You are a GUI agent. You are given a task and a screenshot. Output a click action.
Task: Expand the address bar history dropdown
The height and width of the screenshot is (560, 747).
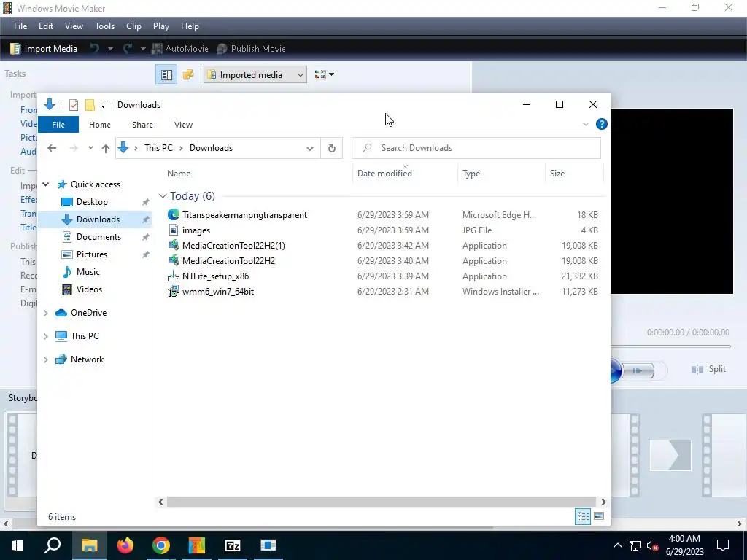(x=309, y=148)
